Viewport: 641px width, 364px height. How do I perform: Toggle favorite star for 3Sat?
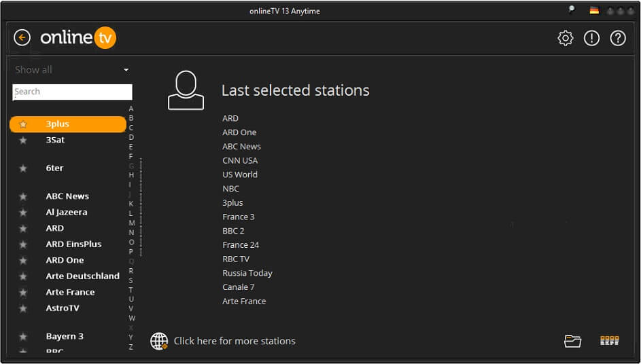[23, 140]
